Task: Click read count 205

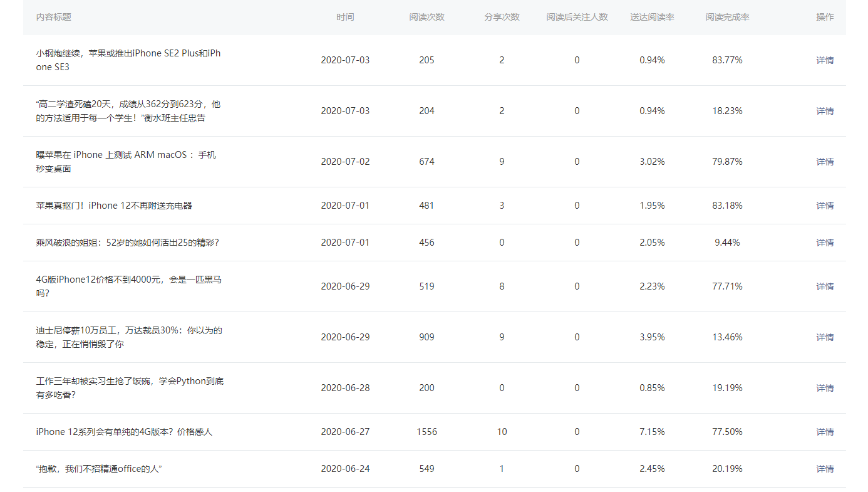Action: [427, 60]
